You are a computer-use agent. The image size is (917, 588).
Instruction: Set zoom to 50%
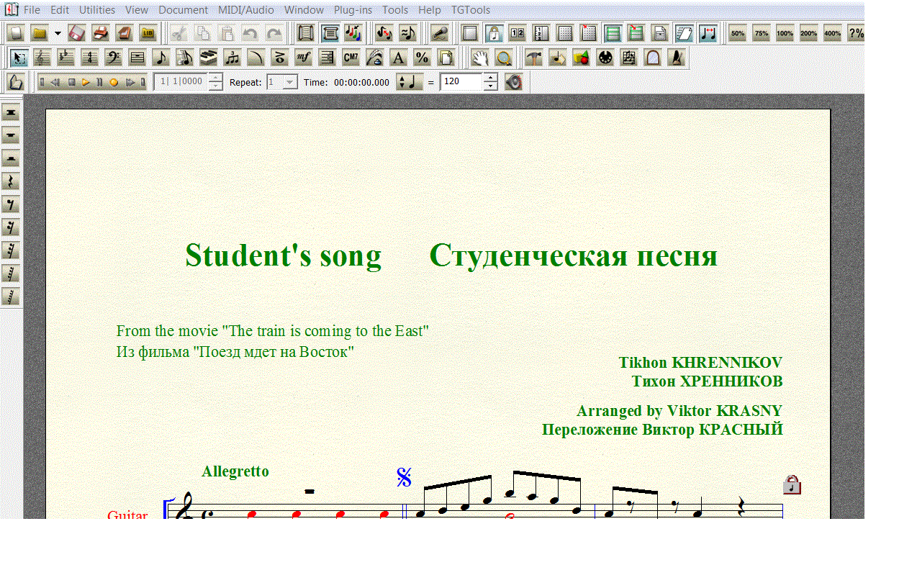pyautogui.click(x=738, y=33)
